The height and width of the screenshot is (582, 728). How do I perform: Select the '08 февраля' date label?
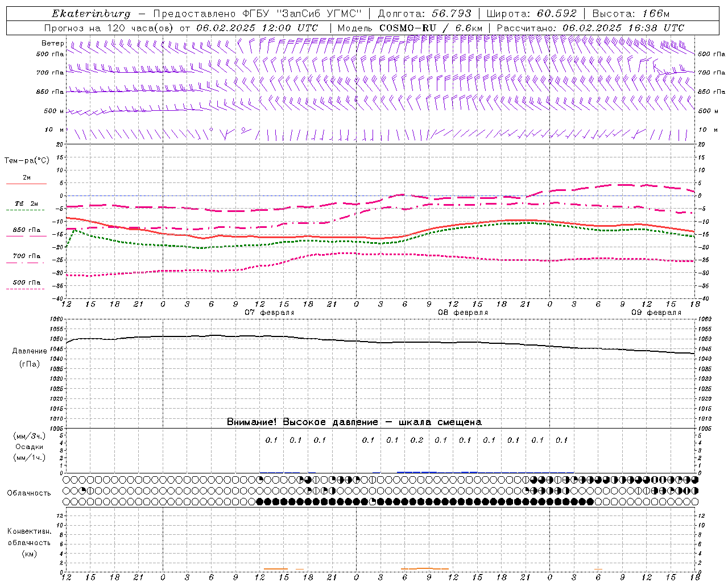(x=463, y=313)
